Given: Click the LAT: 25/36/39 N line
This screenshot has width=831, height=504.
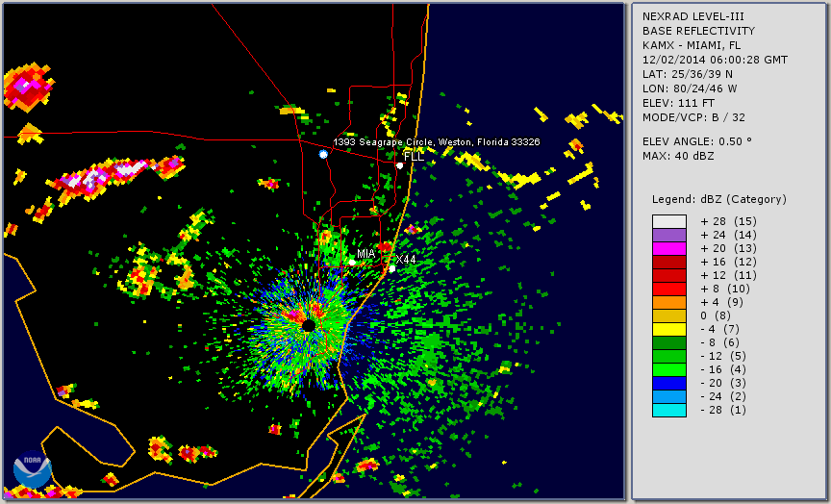Looking at the screenshot, I should 688,74.
